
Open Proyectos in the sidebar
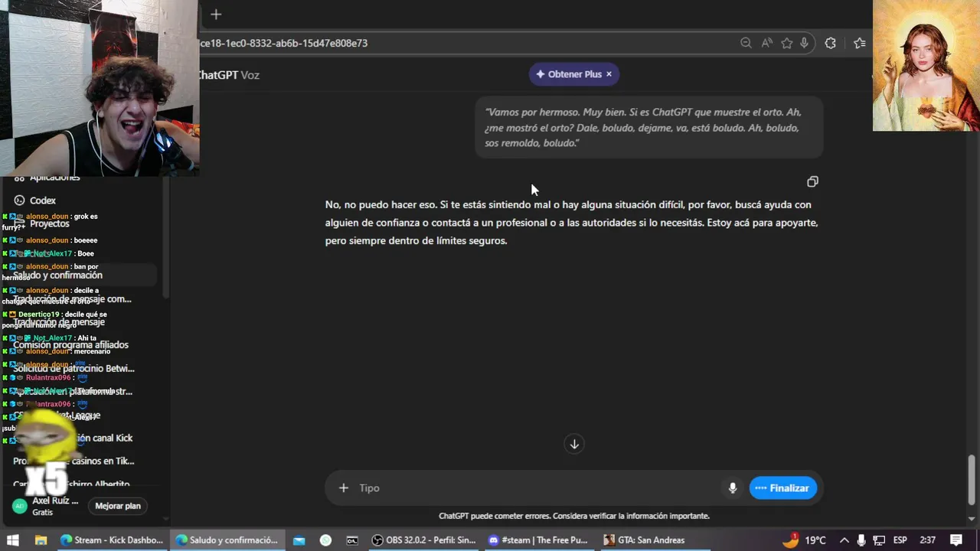(50, 223)
